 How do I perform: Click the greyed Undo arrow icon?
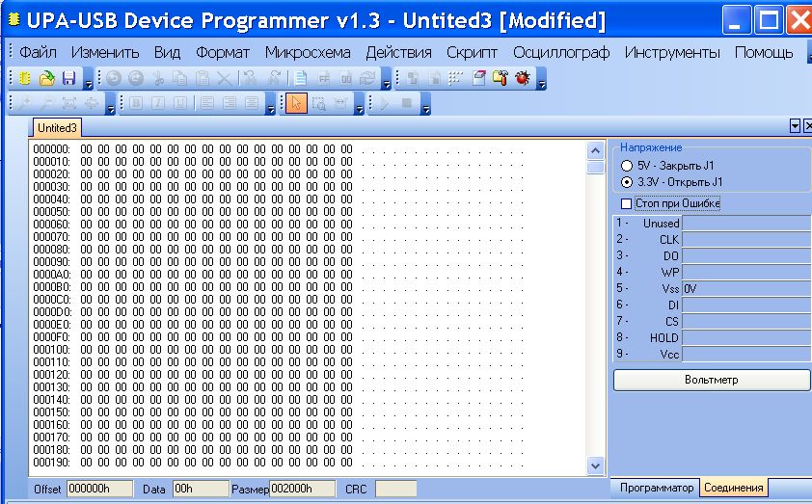click(x=114, y=78)
